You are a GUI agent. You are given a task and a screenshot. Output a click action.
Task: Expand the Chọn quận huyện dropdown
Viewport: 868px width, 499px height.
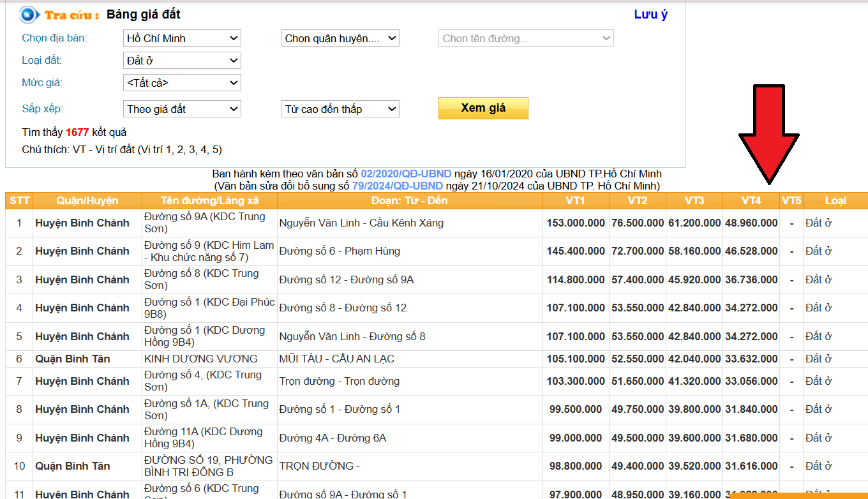pos(340,38)
